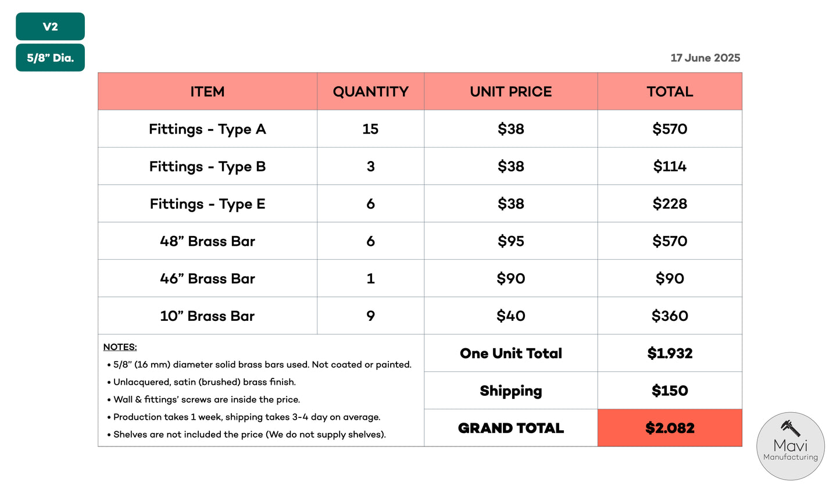Click the 17 June 2025 date
Viewport: 840px width, 504px height.
[x=705, y=58]
